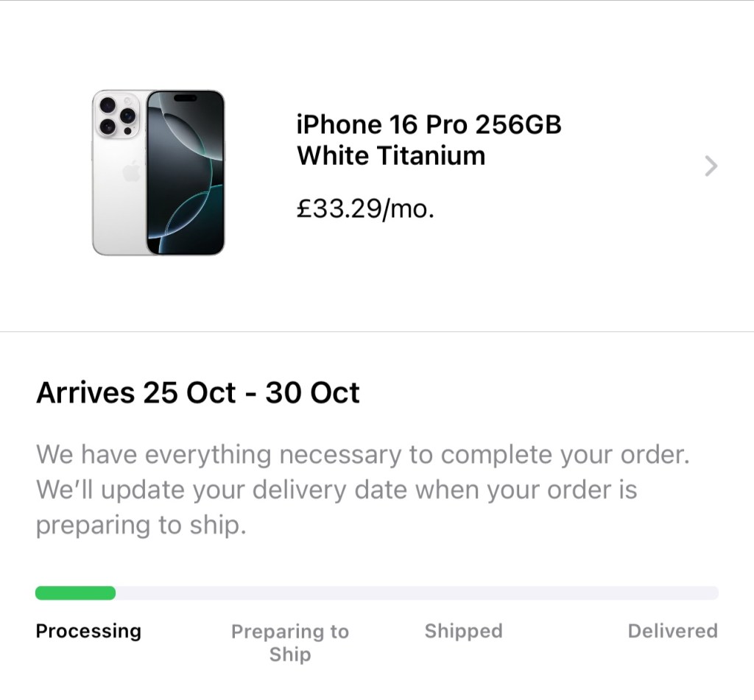Tap the rear camera cluster on the phone image
The height and width of the screenshot is (700, 754).
coord(119,116)
